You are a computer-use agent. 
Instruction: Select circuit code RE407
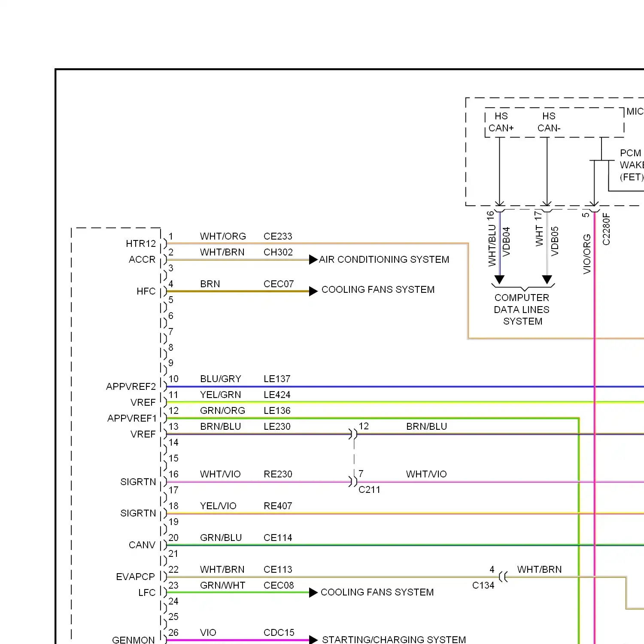coord(278,506)
